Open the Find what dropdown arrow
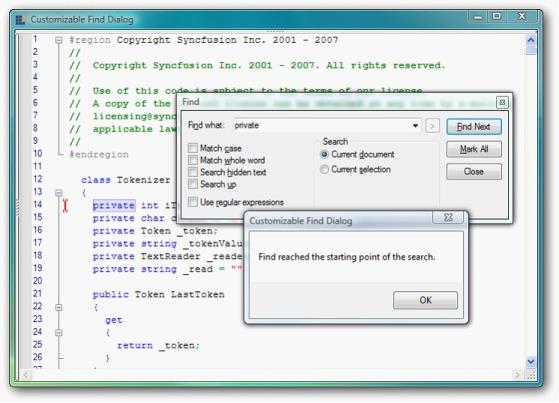 pos(415,126)
